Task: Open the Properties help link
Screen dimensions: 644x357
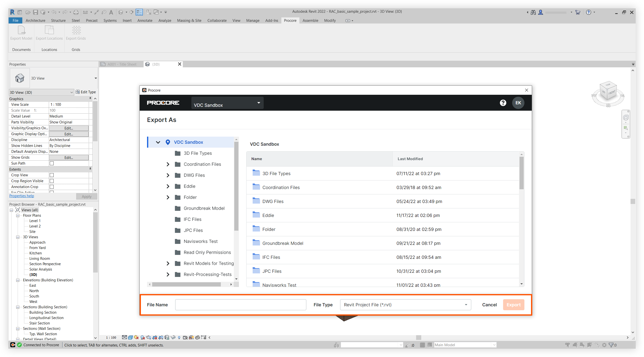Action: pyautogui.click(x=22, y=196)
